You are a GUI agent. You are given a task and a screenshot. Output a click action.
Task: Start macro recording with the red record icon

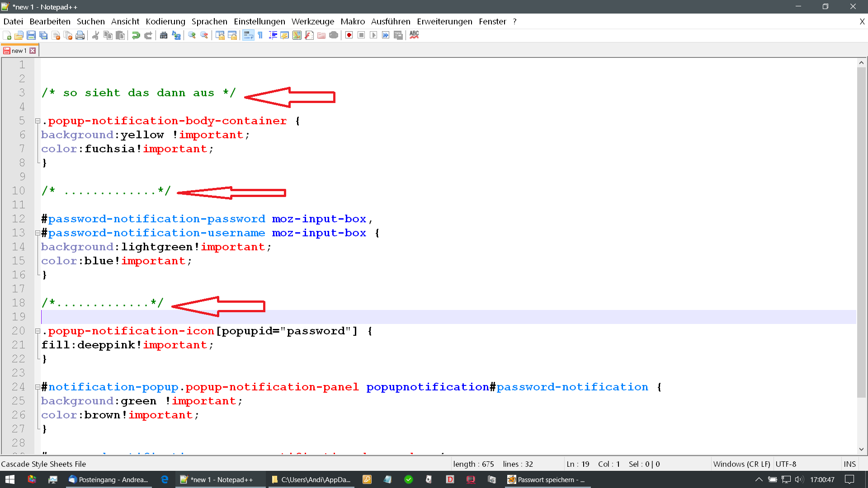(x=349, y=35)
